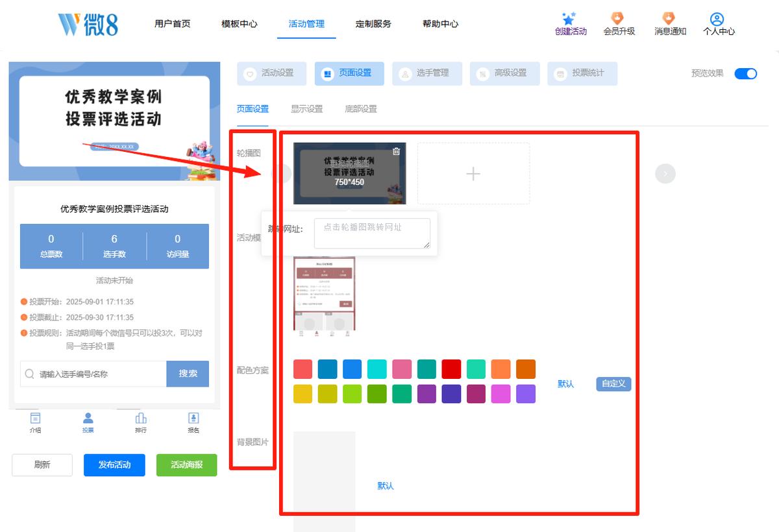This screenshot has width=779, height=532.
Task: Switch to 活动设置 tab
Action: point(271,73)
